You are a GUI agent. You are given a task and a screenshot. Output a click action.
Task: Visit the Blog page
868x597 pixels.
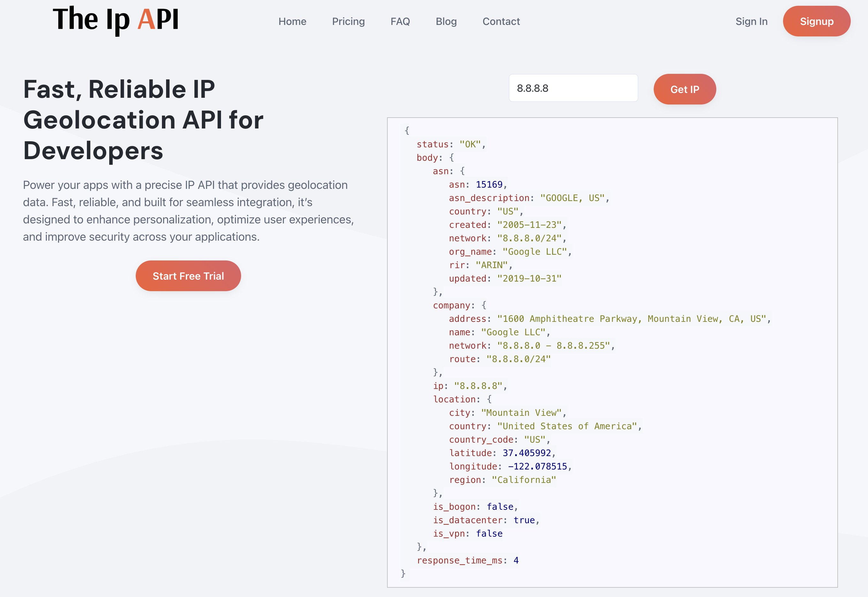pos(446,21)
